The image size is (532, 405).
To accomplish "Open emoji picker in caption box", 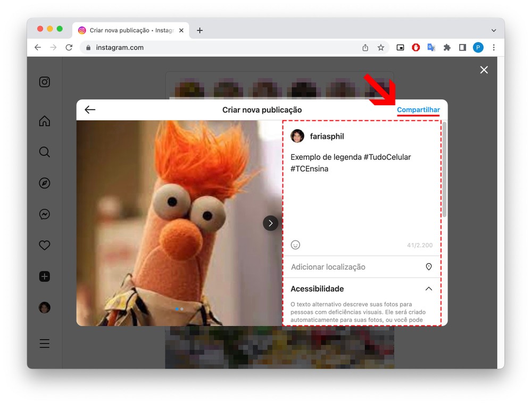I will [296, 245].
